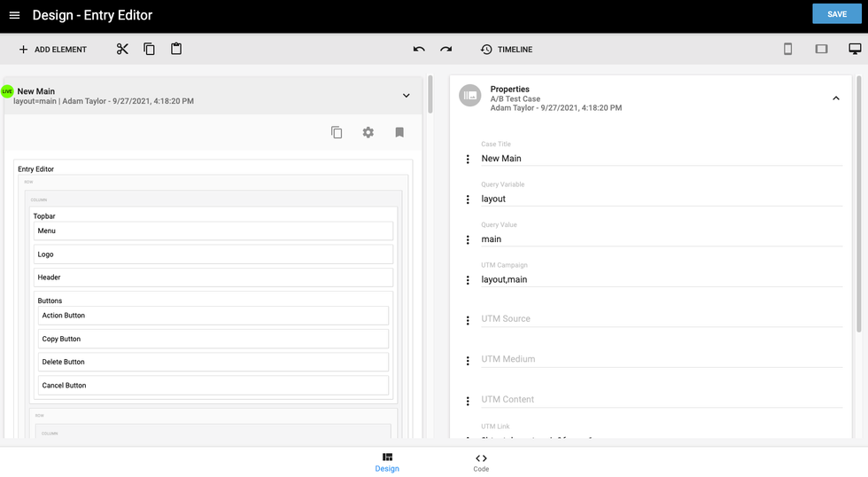This screenshot has width=868, height=477.
Task: Duplicate the New Main case
Action: (x=337, y=132)
